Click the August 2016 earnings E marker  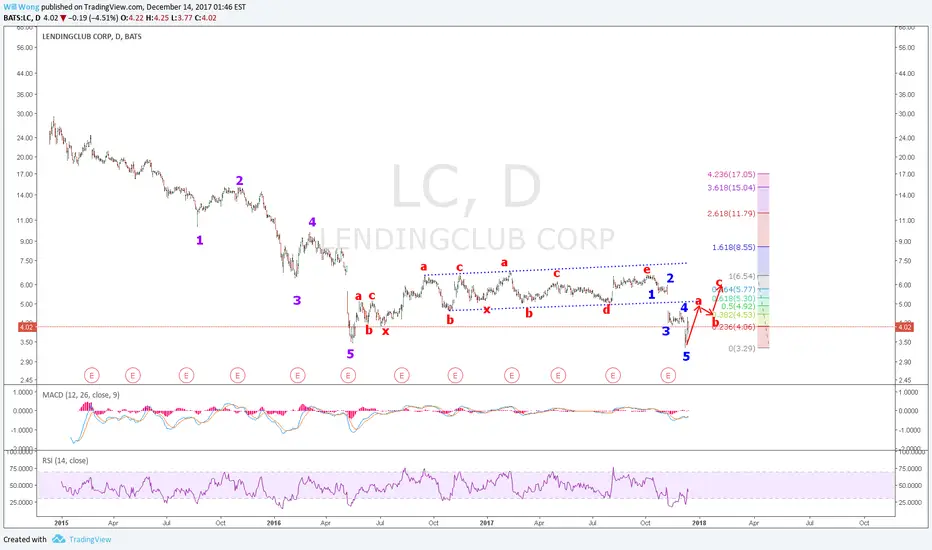pyautogui.click(x=402, y=375)
